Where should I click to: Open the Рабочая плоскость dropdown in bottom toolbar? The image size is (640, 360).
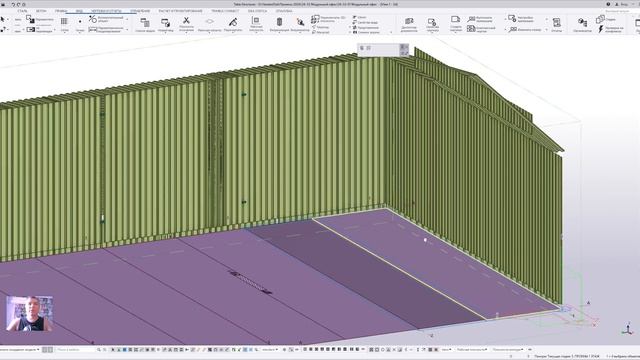point(471,350)
